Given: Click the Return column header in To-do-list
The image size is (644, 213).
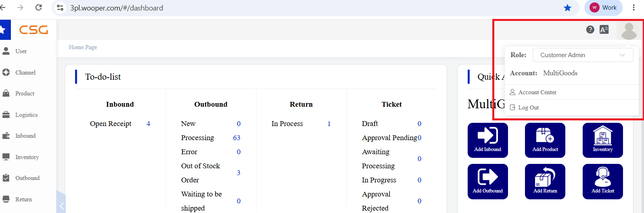Looking at the screenshot, I should click(x=301, y=104).
